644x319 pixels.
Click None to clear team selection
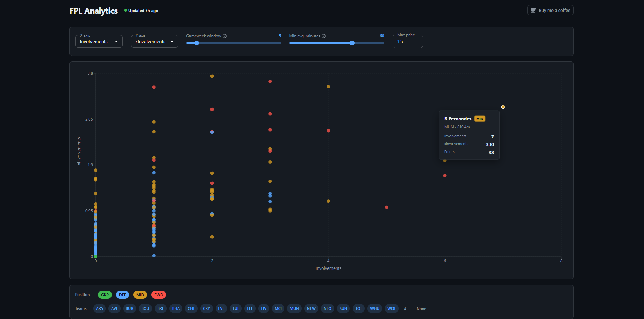click(x=421, y=309)
